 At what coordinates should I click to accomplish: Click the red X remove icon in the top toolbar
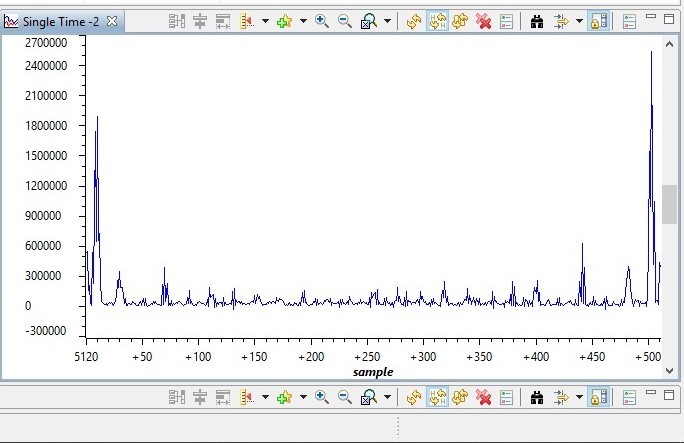click(x=483, y=21)
